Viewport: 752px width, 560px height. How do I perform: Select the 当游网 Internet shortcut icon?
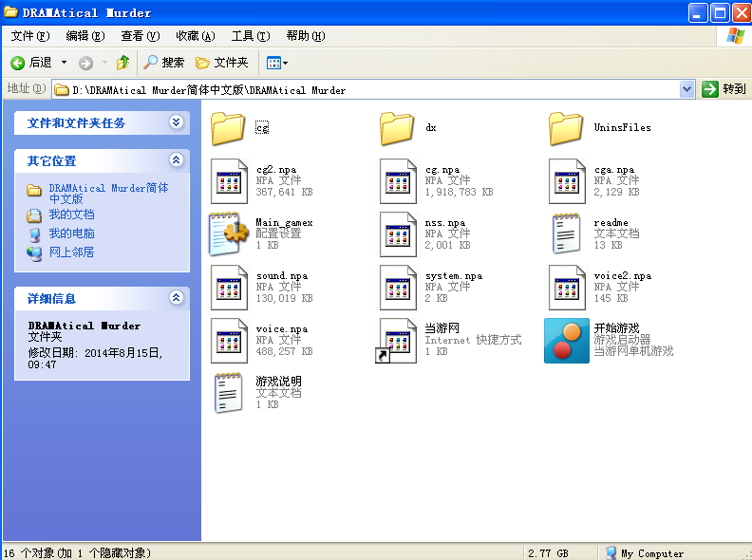point(396,341)
